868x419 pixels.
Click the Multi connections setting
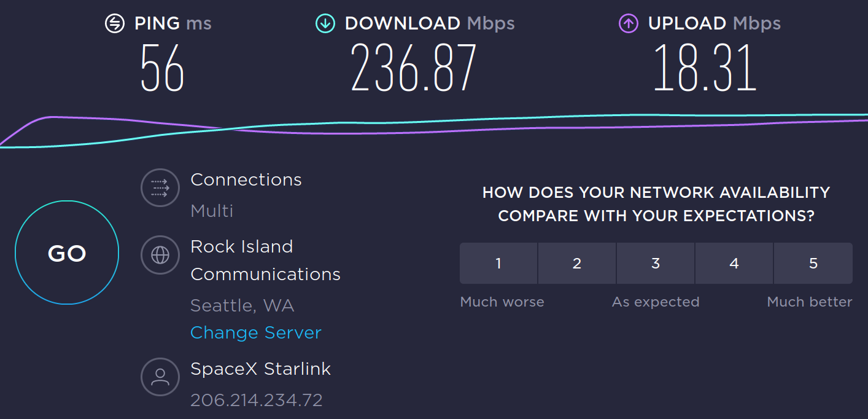click(x=212, y=211)
